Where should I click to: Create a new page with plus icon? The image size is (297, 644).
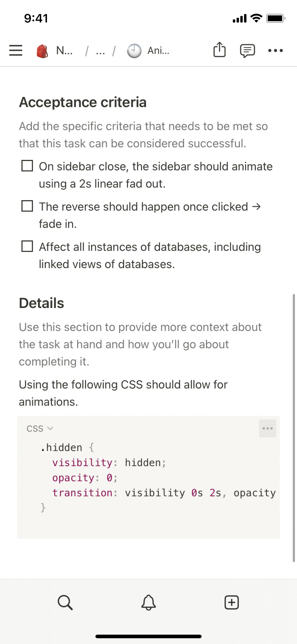point(232,602)
